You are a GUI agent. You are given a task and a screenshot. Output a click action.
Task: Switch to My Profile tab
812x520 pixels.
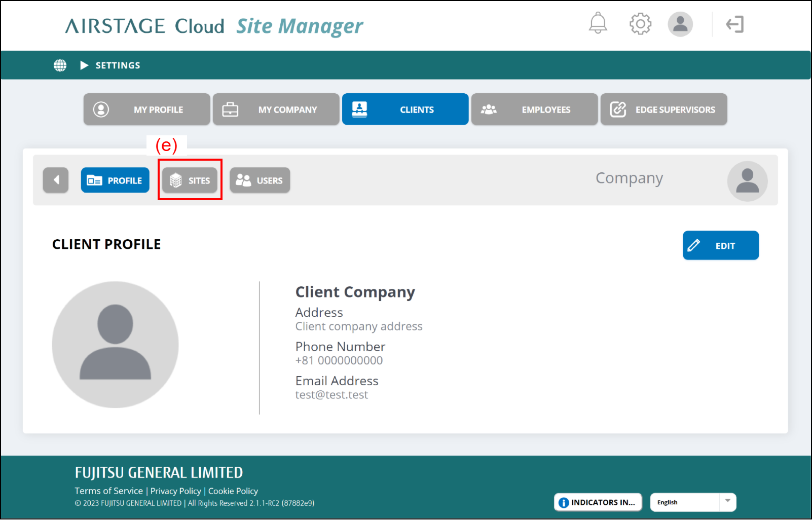pyautogui.click(x=147, y=109)
